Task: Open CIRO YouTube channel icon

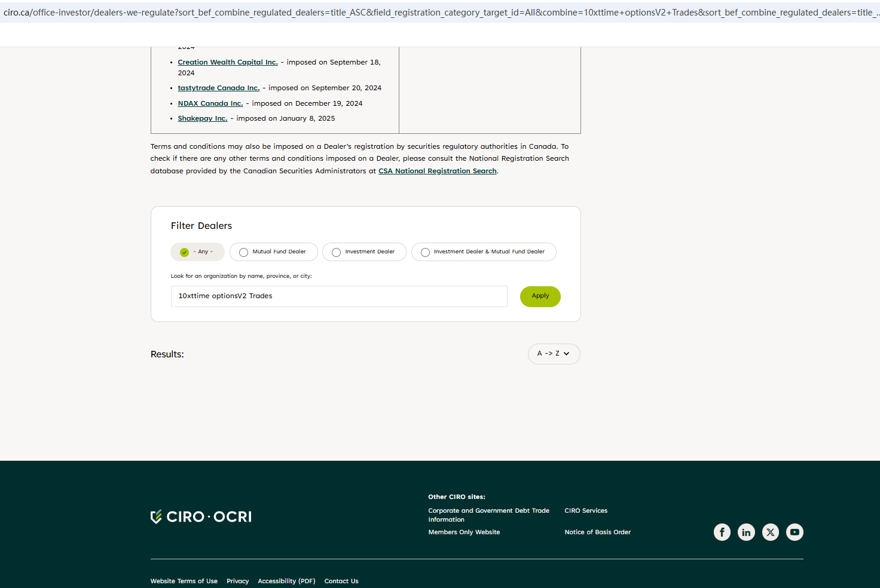Action: (x=795, y=532)
